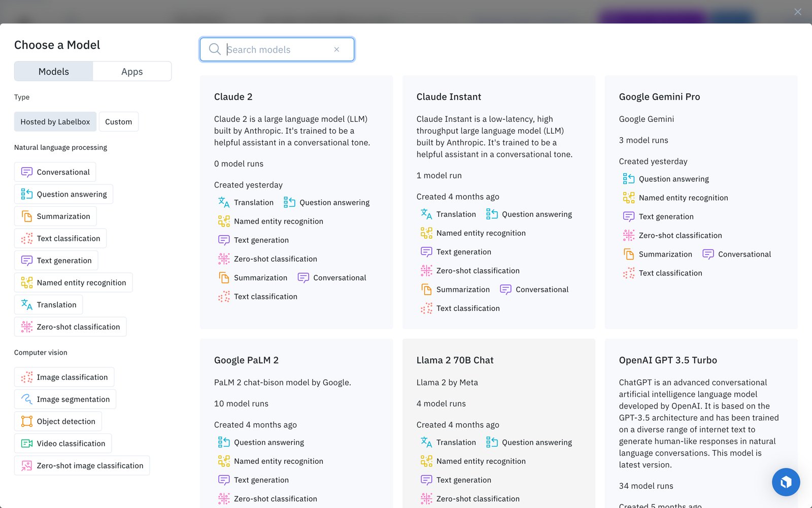Switch to the Apps tab

(x=132, y=71)
